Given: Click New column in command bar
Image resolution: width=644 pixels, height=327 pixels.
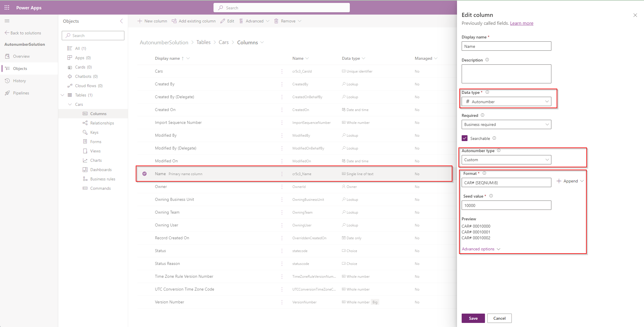Looking at the screenshot, I should point(152,21).
